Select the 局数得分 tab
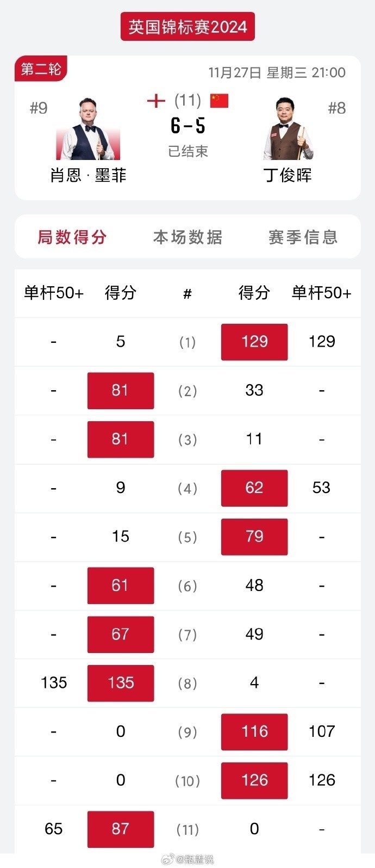This screenshot has width=375, height=868. pyautogui.click(x=72, y=237)
